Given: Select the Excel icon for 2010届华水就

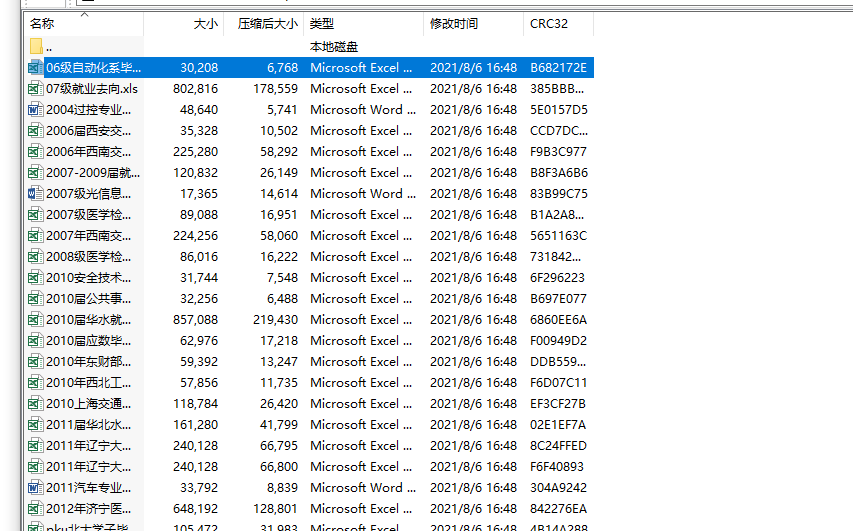Looking at the screenshot, I should point(35,320).
